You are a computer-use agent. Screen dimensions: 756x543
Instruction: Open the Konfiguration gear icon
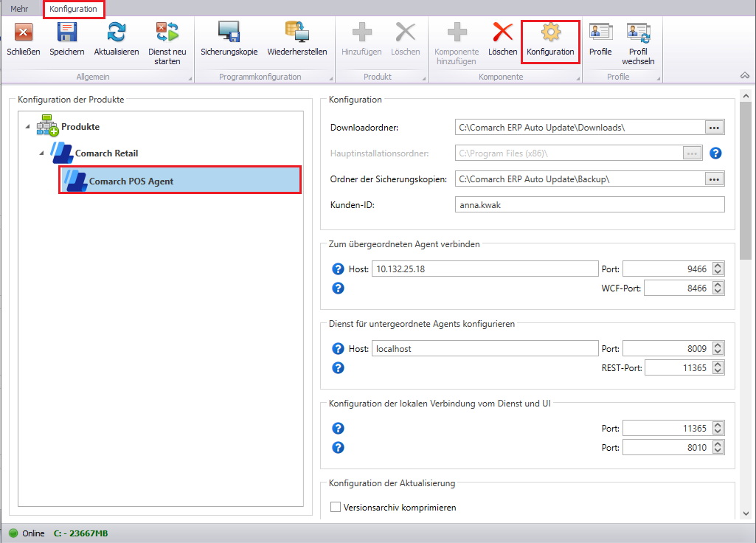[550, 32]
